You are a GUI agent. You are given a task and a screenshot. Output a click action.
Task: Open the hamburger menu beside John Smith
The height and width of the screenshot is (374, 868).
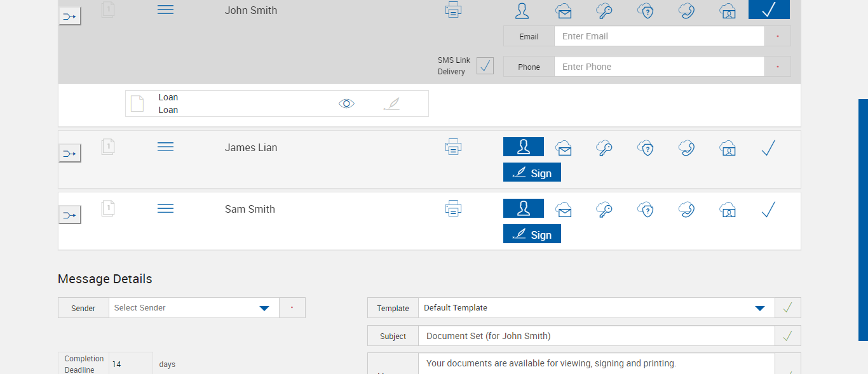[165, 10]
